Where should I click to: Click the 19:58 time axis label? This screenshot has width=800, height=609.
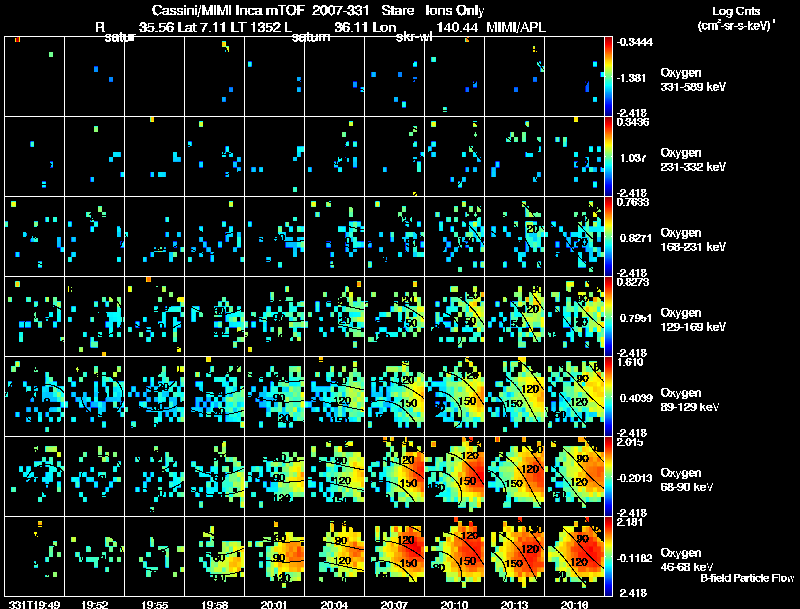[214, 604]
